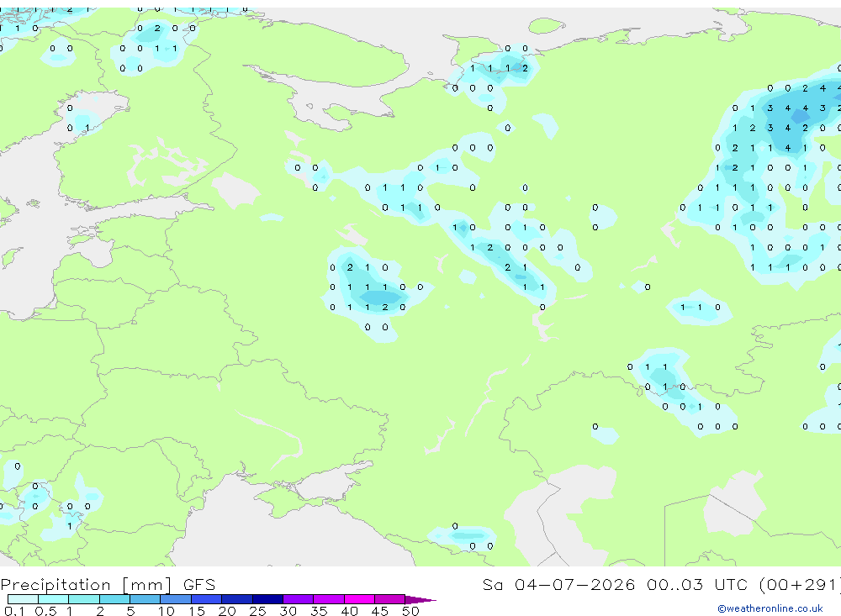The width and height of the screenshot is (841, 616).
Task: Click the 45–50 mm legend swatch
Action: [390, 599]
